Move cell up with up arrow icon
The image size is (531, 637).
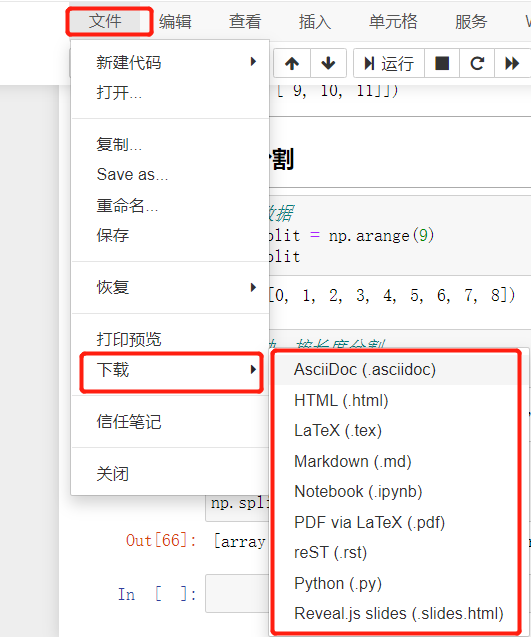(x=292, y=63)
